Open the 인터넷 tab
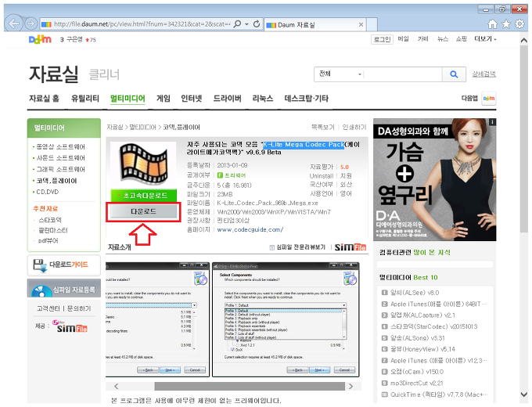This screenshot has height=407, width=532. click(192, 99)
